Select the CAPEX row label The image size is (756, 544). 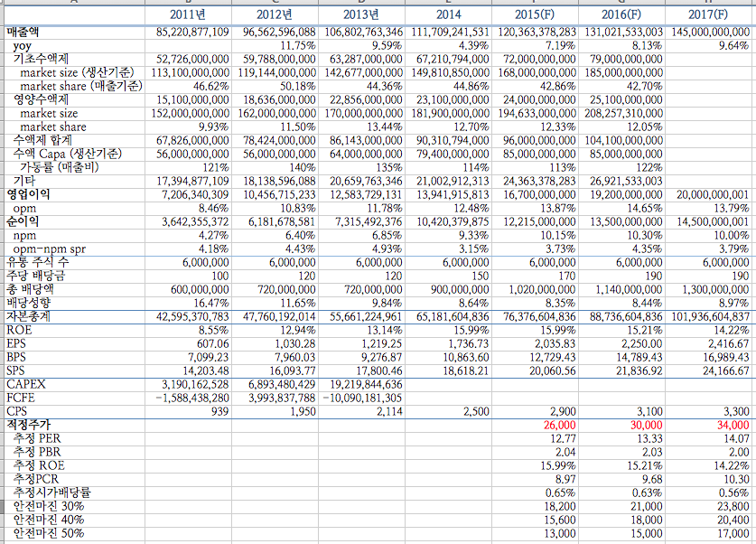pyautogui.click(x=26, y=384)
